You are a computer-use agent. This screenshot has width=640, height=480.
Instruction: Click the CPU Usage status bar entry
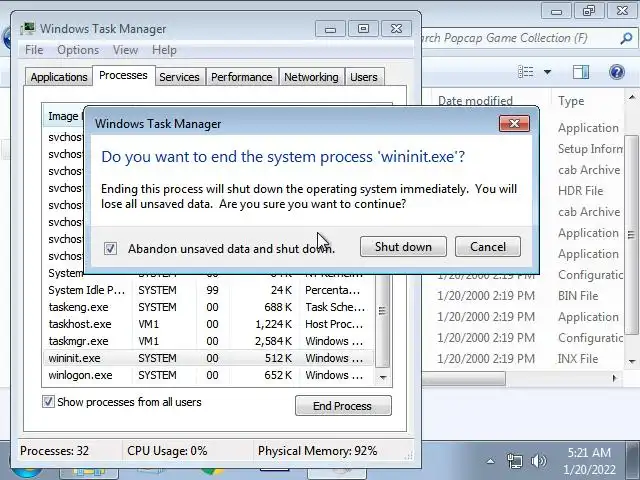[167, 451]
